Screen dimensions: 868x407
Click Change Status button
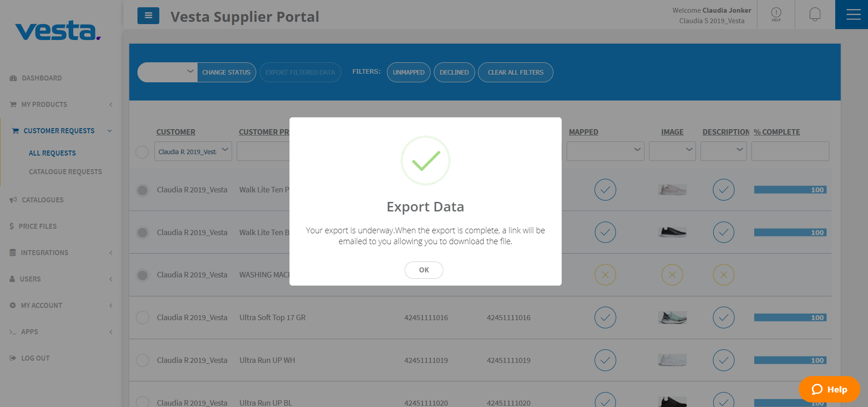point(226,72)
